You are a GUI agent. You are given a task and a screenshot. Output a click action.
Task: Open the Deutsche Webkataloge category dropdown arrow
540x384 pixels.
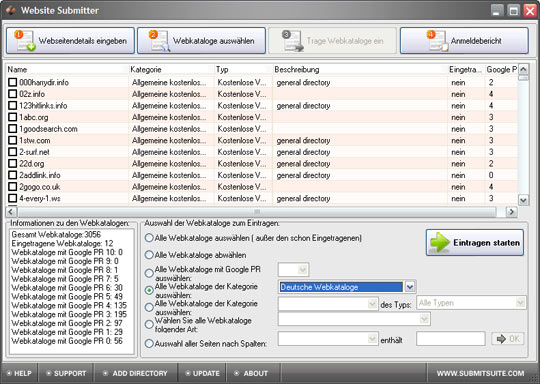pyautogui.click(x=410, y=287)
